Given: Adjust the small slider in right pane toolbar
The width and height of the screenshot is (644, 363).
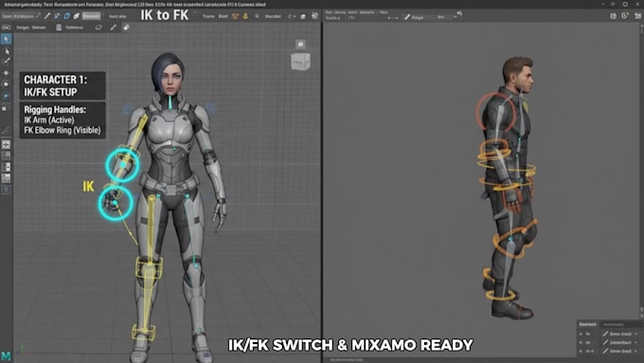Looking at the screenshot, I should coord(393,18).
